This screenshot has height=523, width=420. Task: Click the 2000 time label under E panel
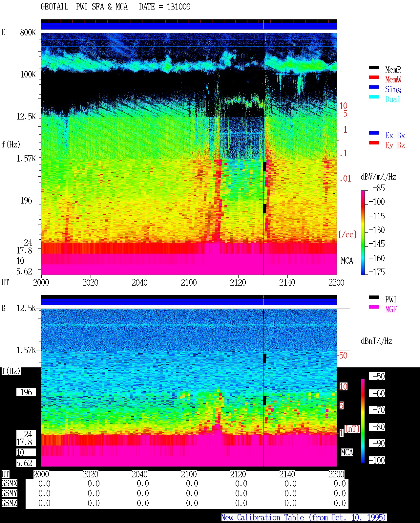point(41,283)
